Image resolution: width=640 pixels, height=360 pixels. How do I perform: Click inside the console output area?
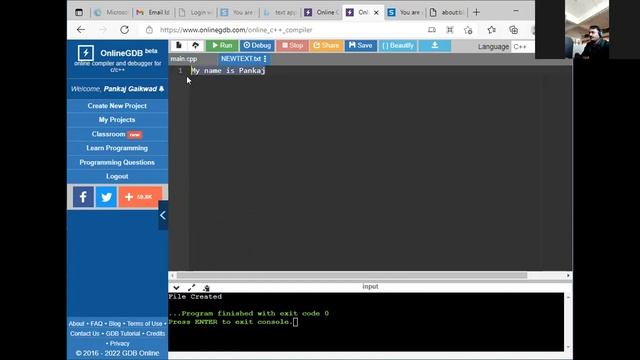tap(366, 322)
